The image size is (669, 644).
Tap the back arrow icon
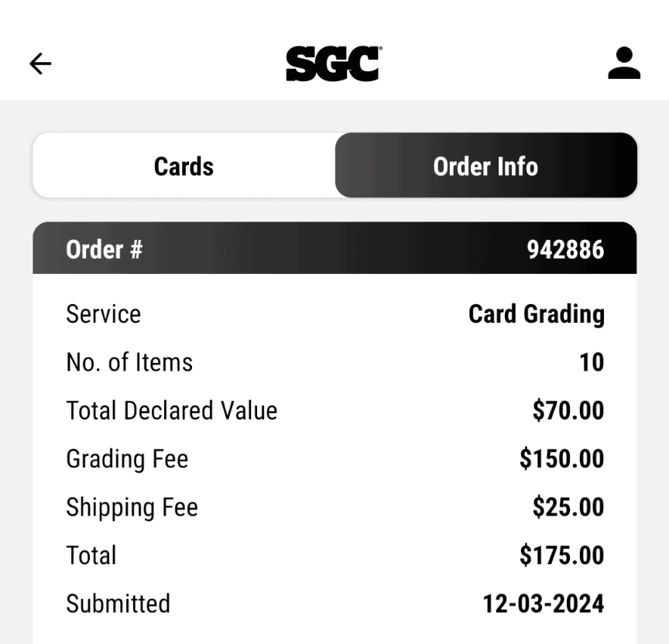pyautogui.click(x=40, y=63)
